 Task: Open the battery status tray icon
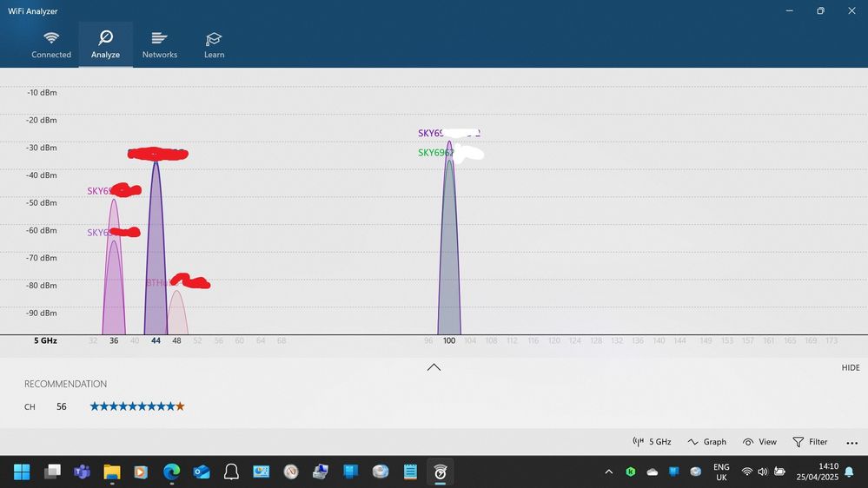[x=779, y=472]
